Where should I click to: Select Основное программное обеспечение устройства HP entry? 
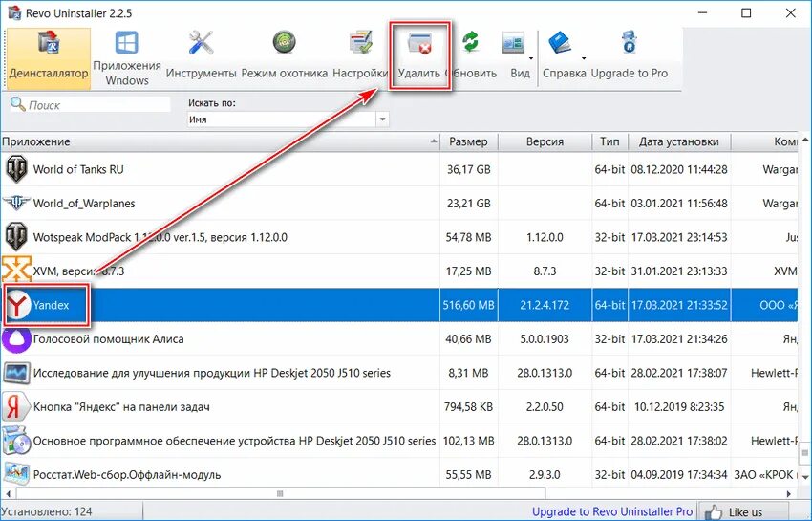click(235, 441)
